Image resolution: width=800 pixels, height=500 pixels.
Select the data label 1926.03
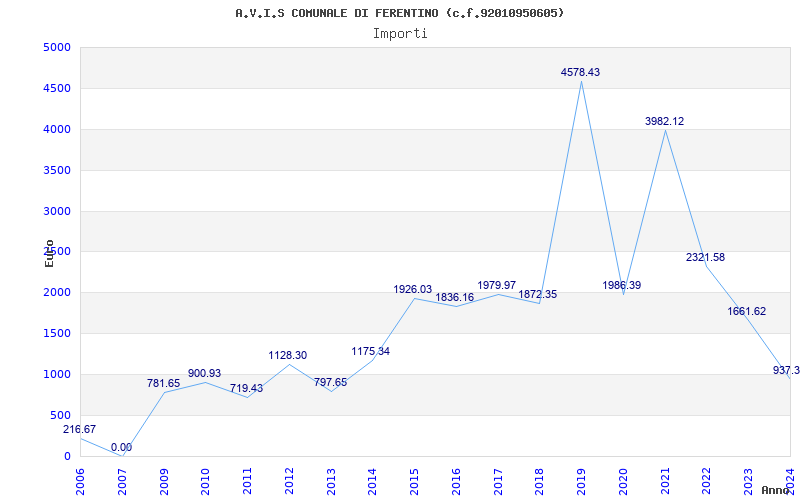[x=412, y=290]
